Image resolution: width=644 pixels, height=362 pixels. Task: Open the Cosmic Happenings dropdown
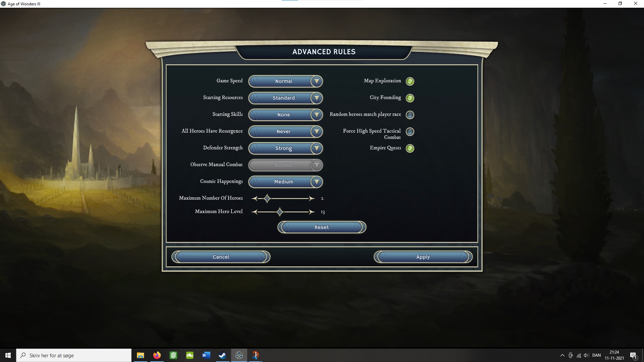coord(285,182)
